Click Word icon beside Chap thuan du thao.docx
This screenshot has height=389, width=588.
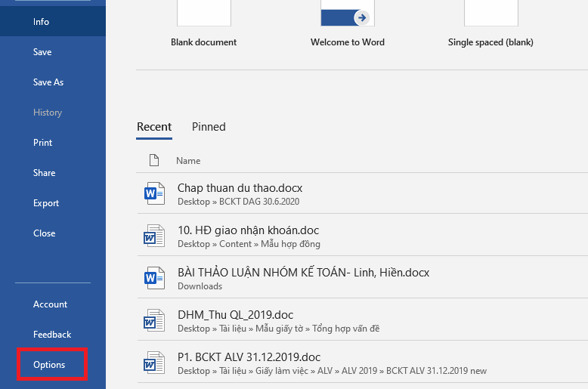pos(154,193)
